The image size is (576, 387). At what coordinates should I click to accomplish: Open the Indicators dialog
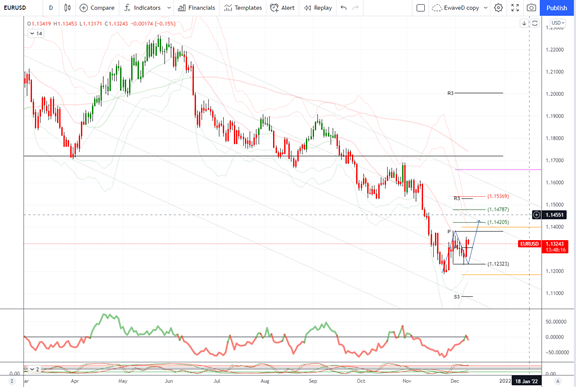[x=143, y=8]
